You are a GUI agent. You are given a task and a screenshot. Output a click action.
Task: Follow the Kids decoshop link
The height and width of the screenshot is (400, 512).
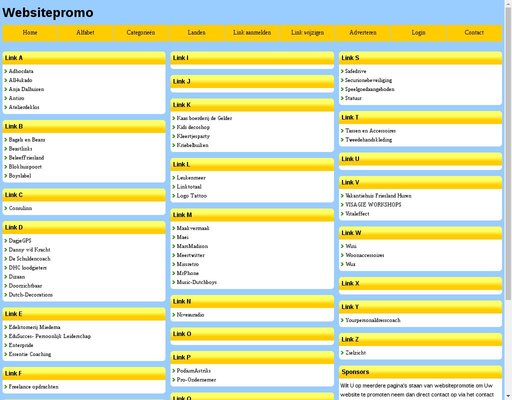[193, 127]
